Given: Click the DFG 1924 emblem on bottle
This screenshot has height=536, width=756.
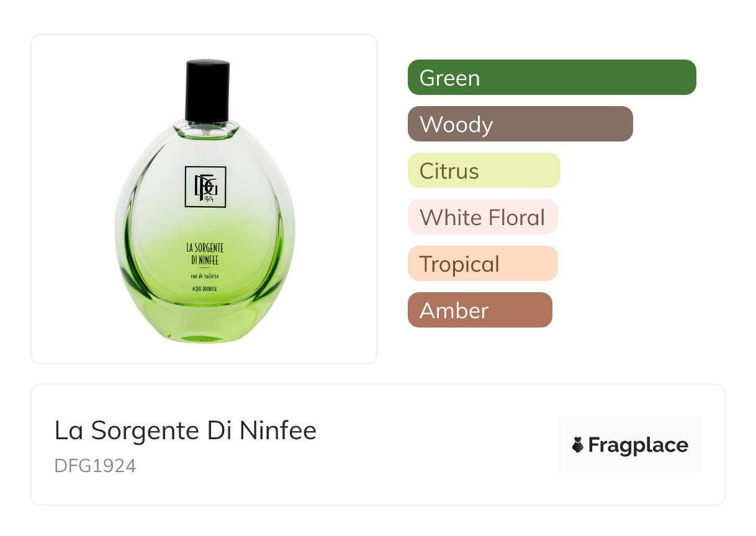Looking at the screenshot, I should click(x=205, y=187).
